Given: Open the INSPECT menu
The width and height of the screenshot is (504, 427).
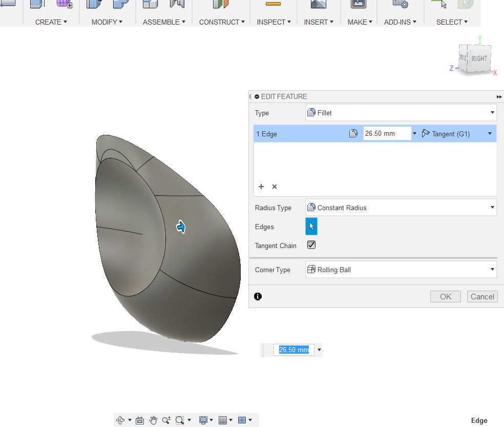Looking at the screenshot, I should click(x=274, y=22).
